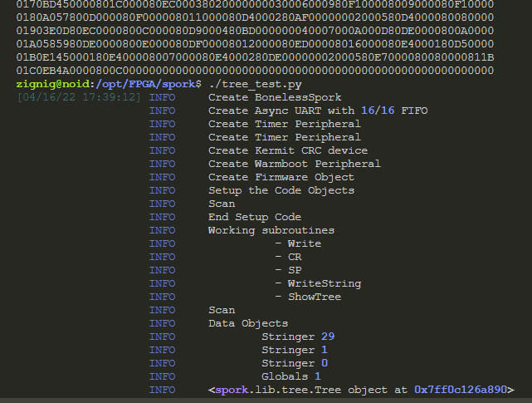Click the log line 'Create Kermit CRC device'
Image resolution: width=532 pixels, height=403 pixels.
(x=288, y=150)
